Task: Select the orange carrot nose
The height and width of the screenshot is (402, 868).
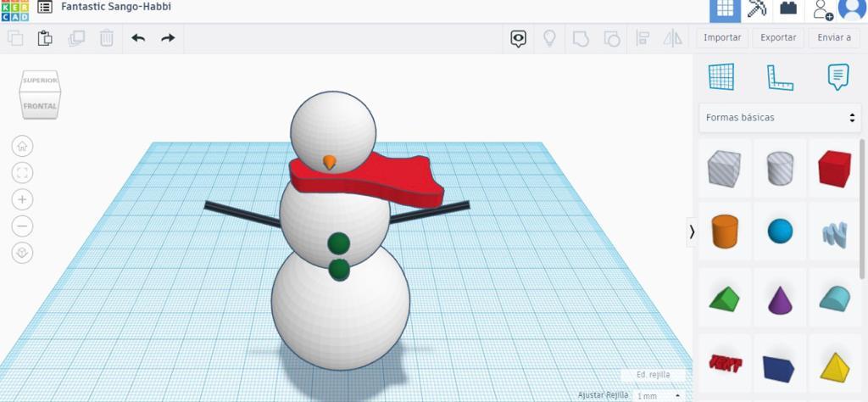Action: click(x=329, y=162)
